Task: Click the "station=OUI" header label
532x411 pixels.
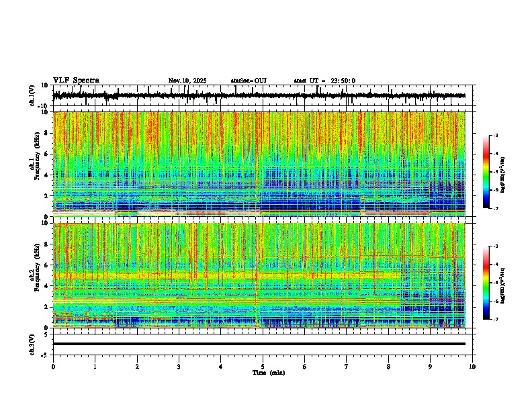Action: [249, 81]
